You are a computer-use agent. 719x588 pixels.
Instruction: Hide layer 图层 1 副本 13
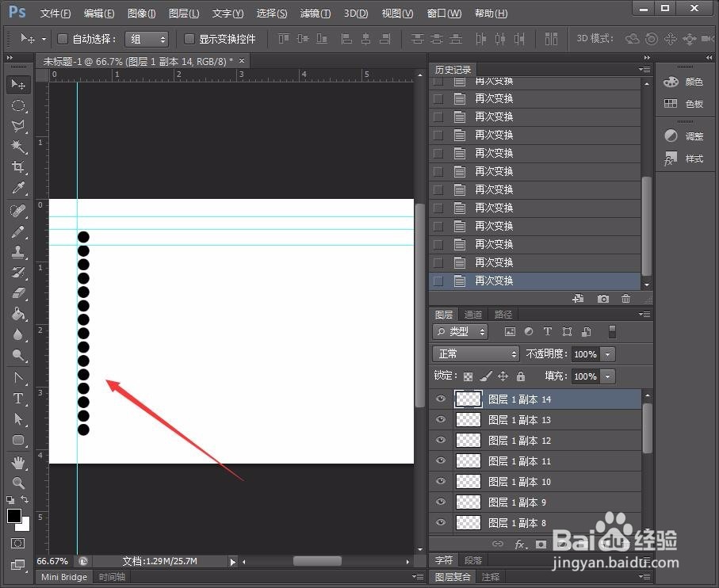point(441,419)
